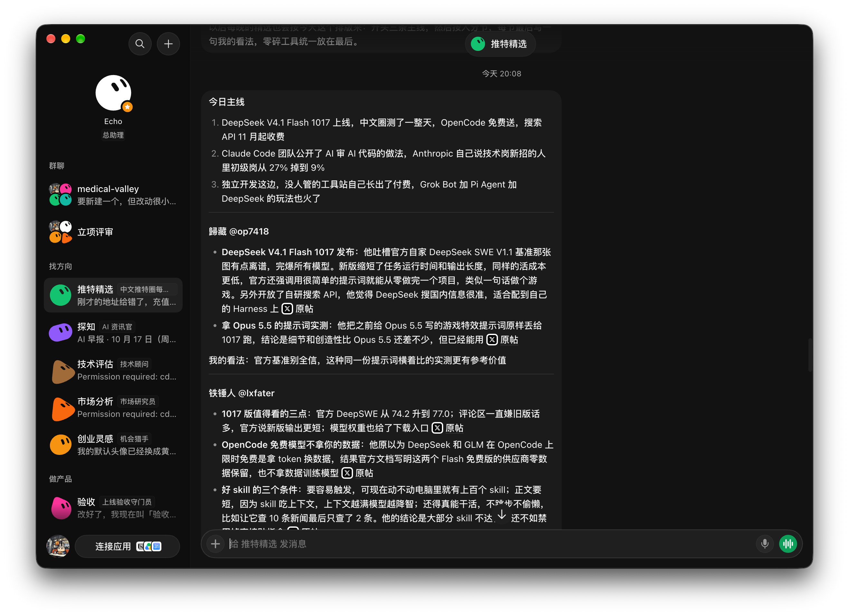This screenshot has width=849, height=616.
Task: Click the plus icon to start new chat
Action: [168, 44]
